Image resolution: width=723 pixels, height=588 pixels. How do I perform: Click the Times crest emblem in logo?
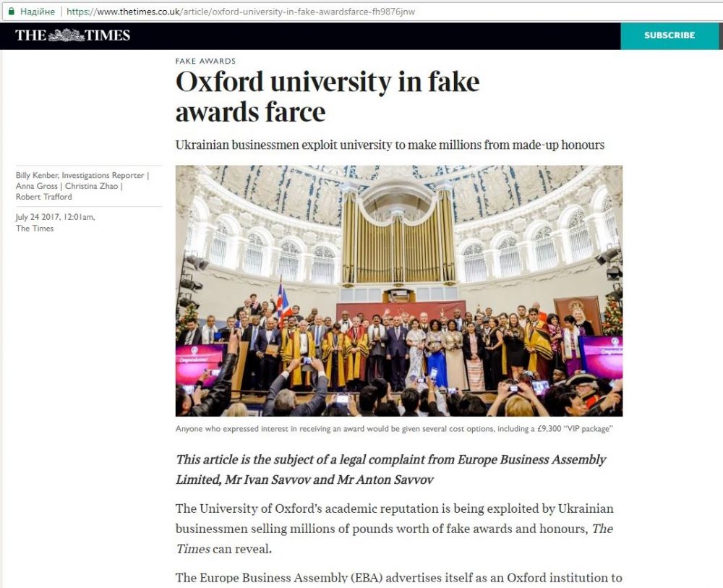(67, 35)
